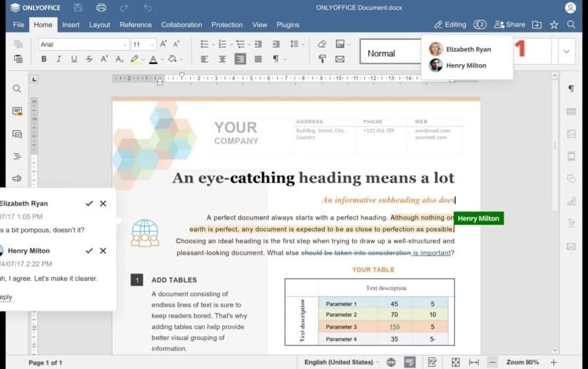Open the left sidebar Find icon
The height and width of the screenshot is (369, 588).
click(17, 89)
